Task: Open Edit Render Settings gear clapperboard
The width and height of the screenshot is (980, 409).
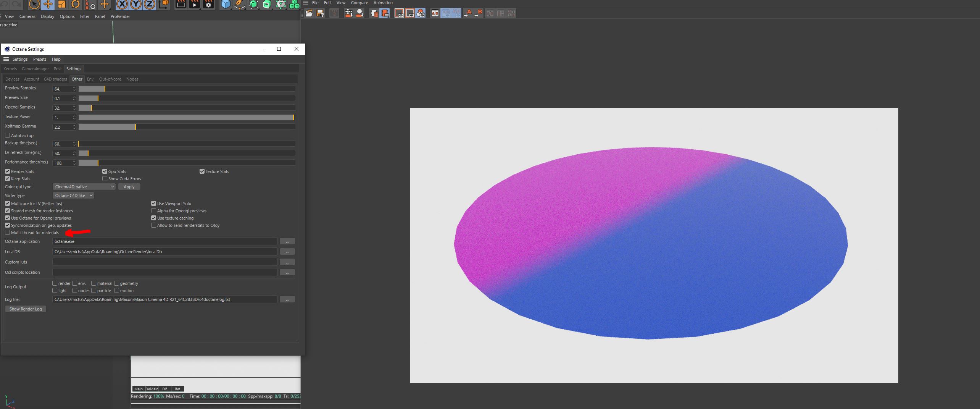Action: click(x=208, y=5)
